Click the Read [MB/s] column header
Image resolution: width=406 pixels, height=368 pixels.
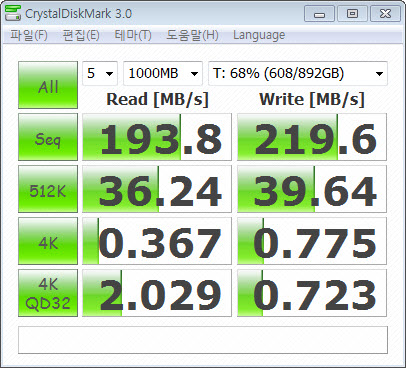coord(157,99)
